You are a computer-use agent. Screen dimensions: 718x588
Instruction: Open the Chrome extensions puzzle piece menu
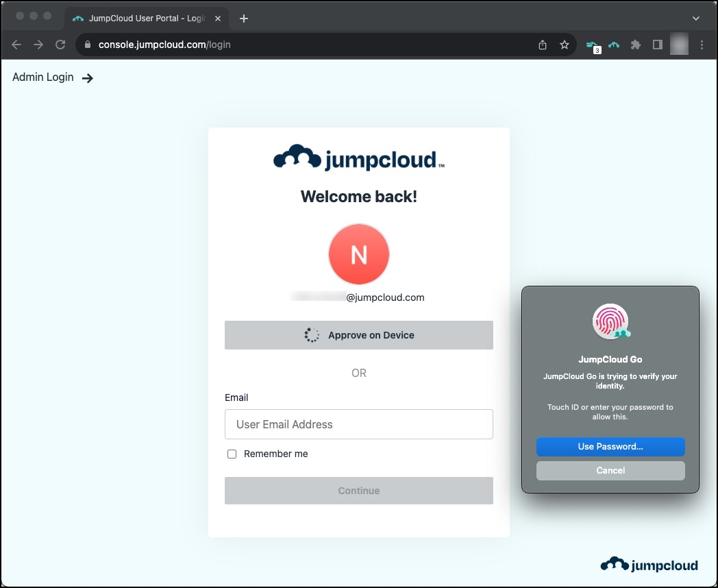635,45
